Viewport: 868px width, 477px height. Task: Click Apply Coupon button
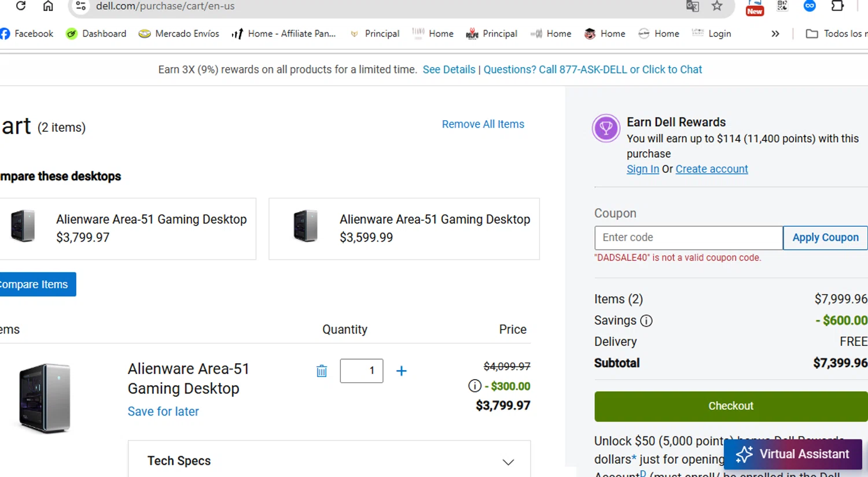(825, 238)
